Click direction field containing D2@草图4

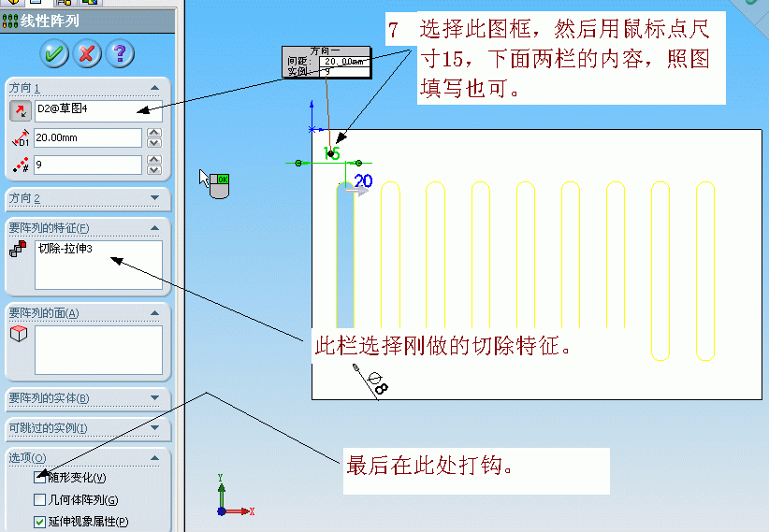[98, 111]
